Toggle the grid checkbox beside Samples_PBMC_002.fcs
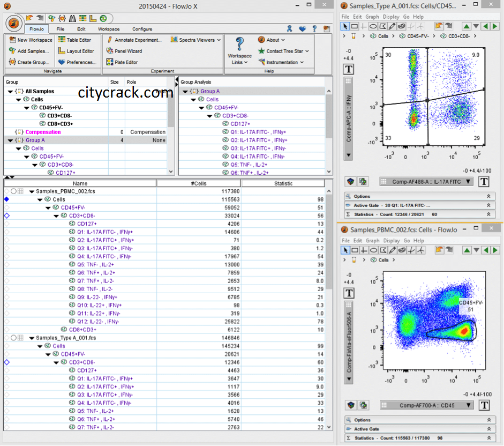This screenshot has height=446, width=504. pos(20,191)
